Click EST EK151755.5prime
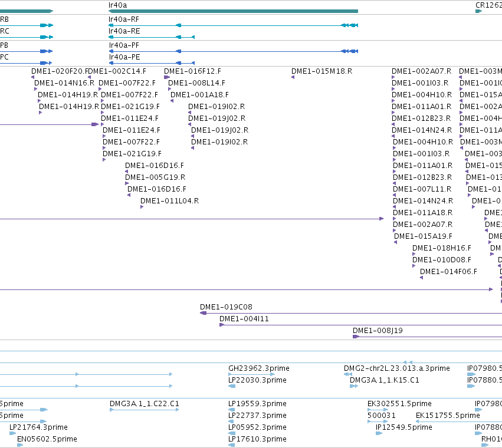The height and width of the screenshot is (448, 502). (x=448, y=416)
